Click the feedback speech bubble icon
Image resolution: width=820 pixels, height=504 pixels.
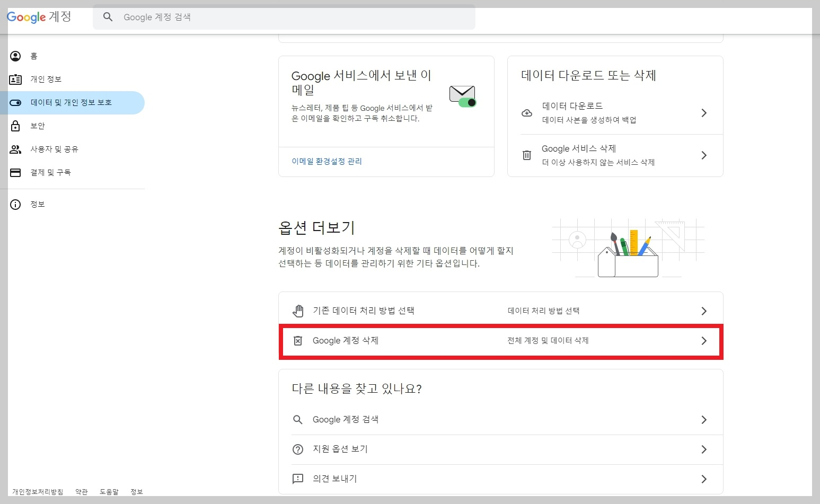[298, 479]
